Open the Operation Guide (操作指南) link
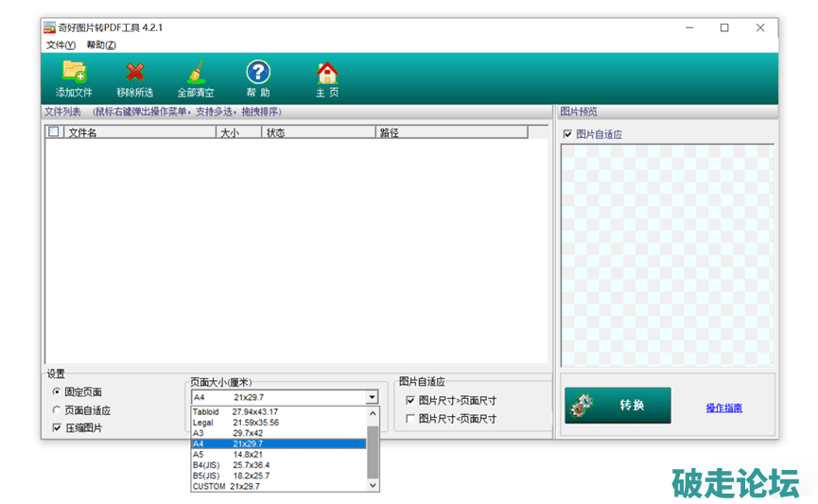Image resolution: width=818 pixels, height=504 pixels. tap(723, 408)
